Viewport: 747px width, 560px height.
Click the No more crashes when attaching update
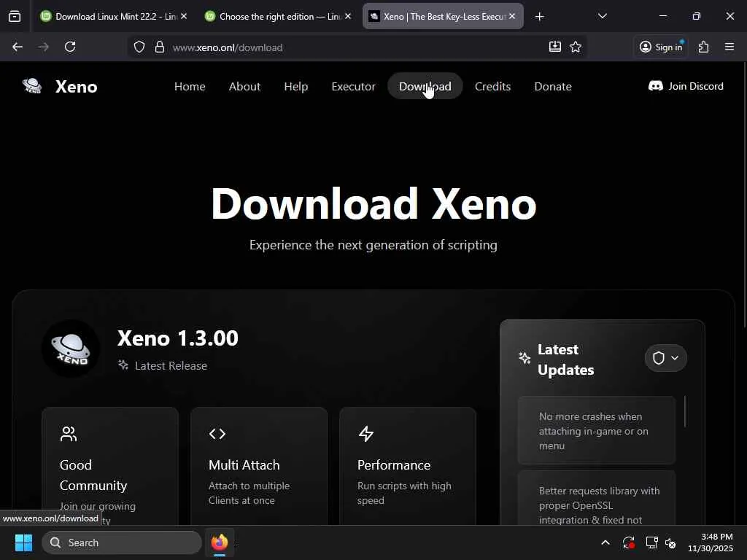(597, 430)
